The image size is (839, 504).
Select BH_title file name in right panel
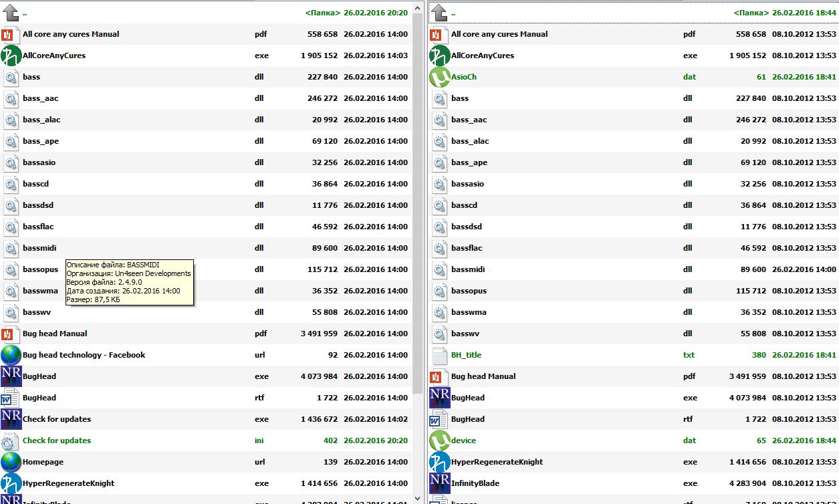(466, 355)
